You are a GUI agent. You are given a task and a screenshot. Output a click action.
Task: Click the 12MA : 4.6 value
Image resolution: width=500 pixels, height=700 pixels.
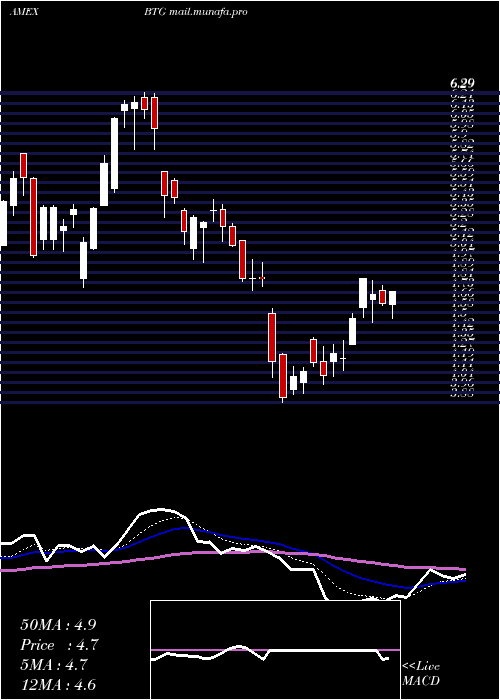click(x=58, y=685)
